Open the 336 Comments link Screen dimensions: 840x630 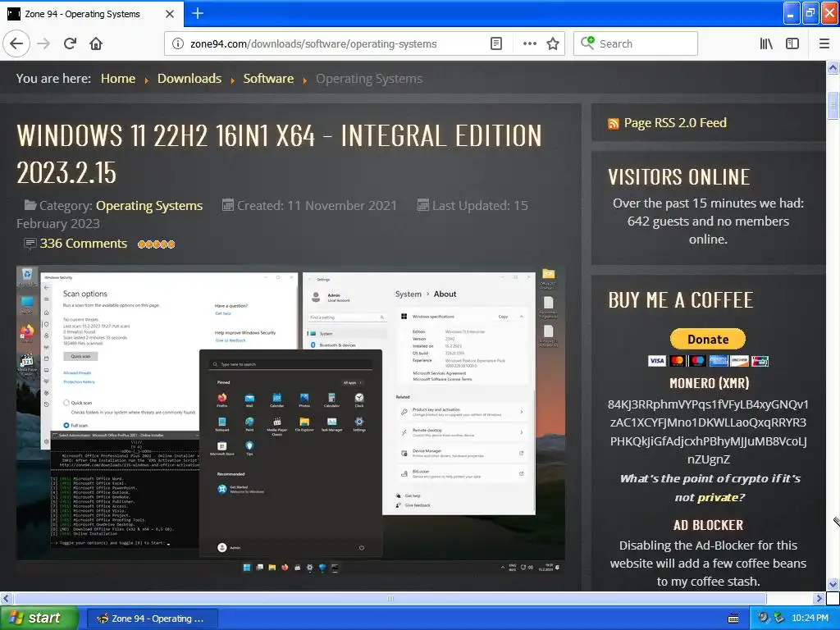point(84,243)
